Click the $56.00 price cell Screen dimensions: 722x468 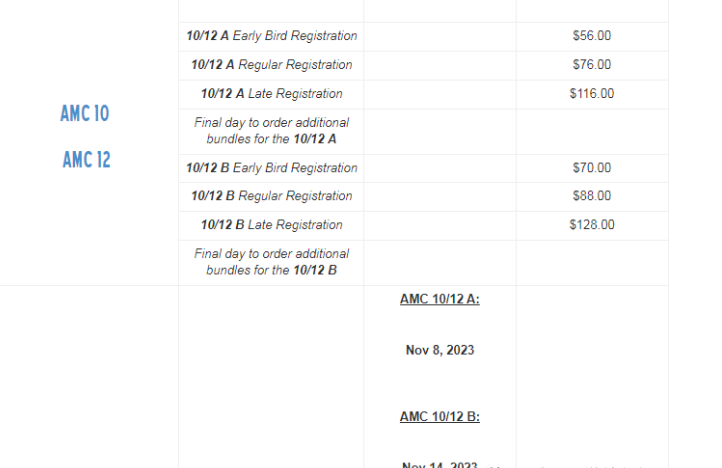tap(592, 36)
